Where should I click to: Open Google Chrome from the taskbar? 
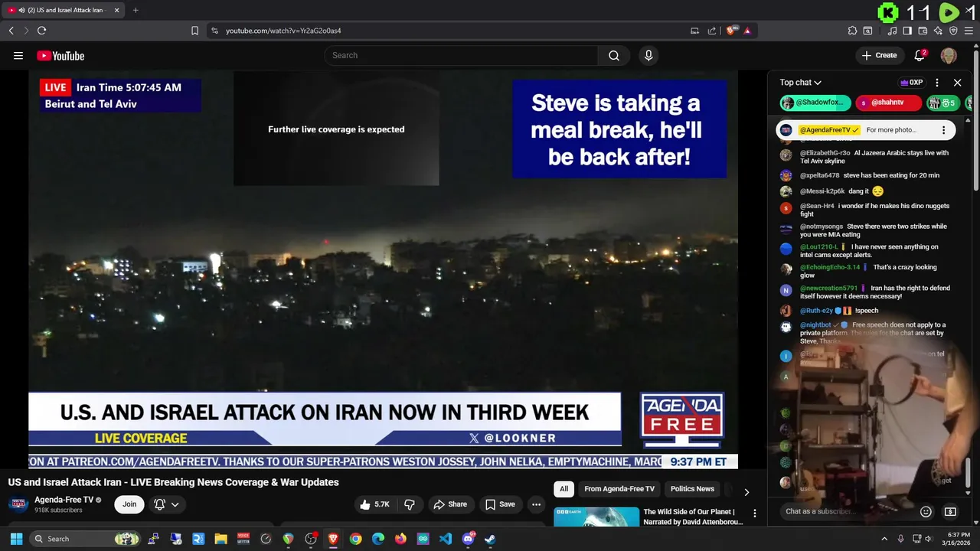pyautogui.click(x=355, y=539)
